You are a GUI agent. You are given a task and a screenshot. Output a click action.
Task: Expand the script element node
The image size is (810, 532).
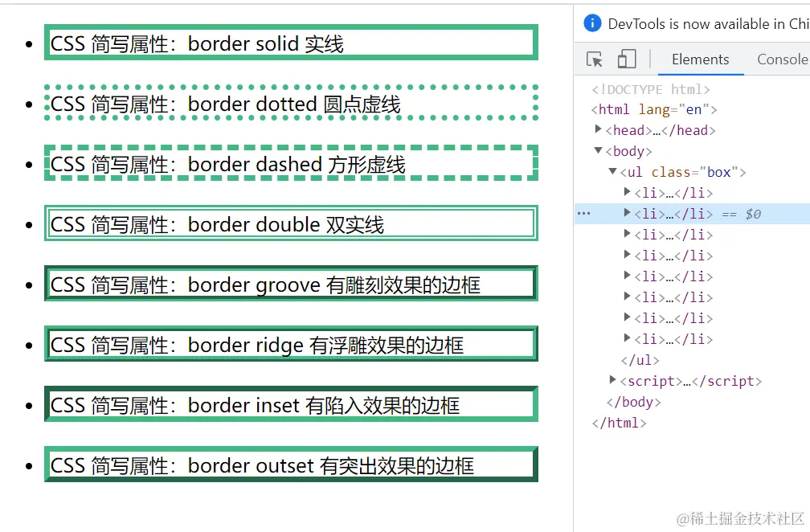point(612,379)
